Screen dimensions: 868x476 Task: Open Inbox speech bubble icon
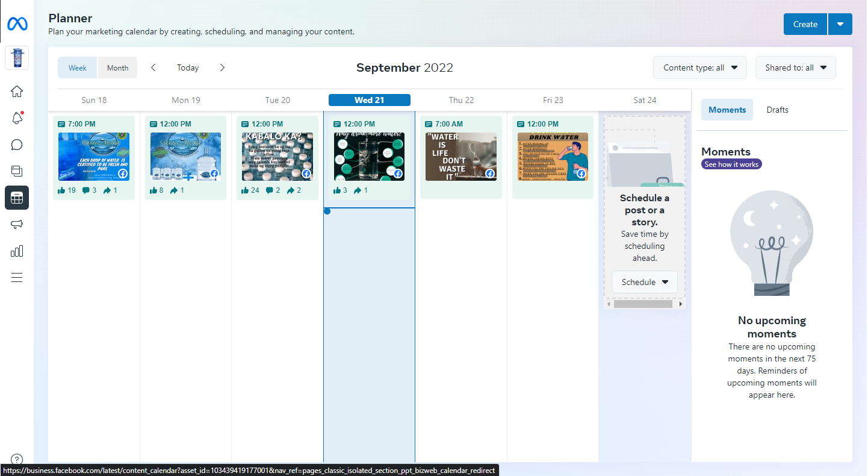click(17, 145)
